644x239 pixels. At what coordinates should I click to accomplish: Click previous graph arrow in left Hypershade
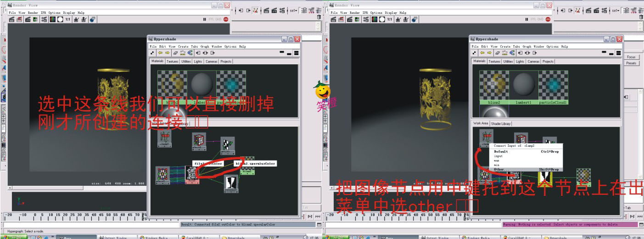click(x=160, y=53)
